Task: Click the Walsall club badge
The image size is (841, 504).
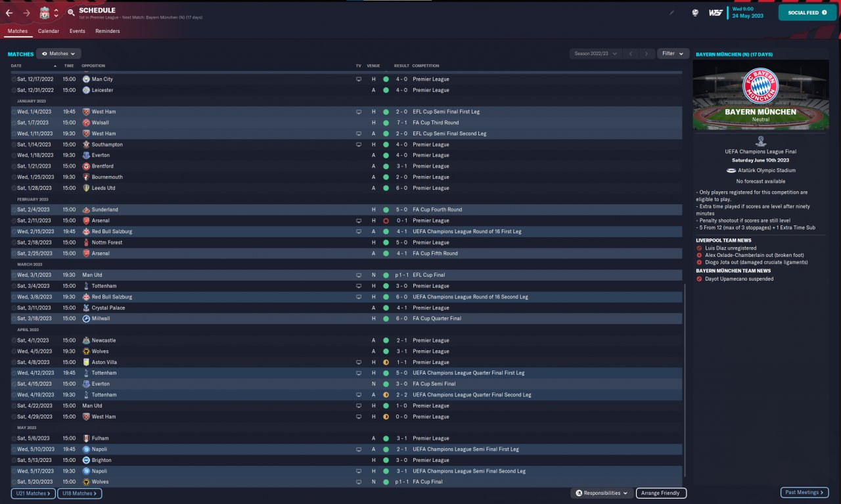Action: (x=86, y=123)
